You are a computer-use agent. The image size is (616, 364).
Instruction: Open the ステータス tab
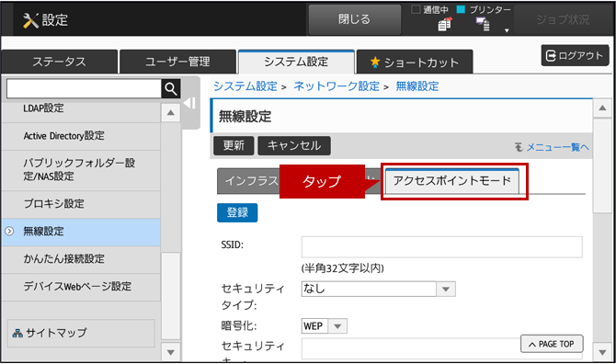60,62
